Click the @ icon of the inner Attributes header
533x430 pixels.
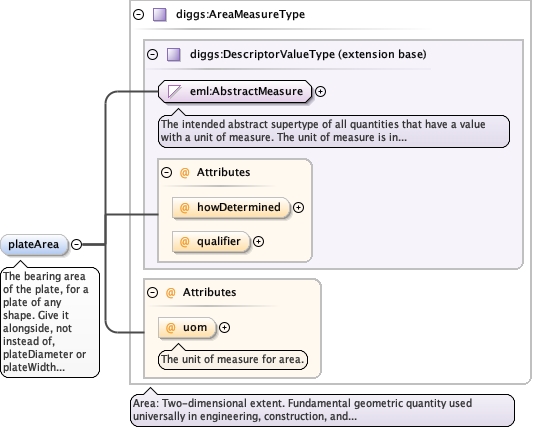click(x=184, y=172)
